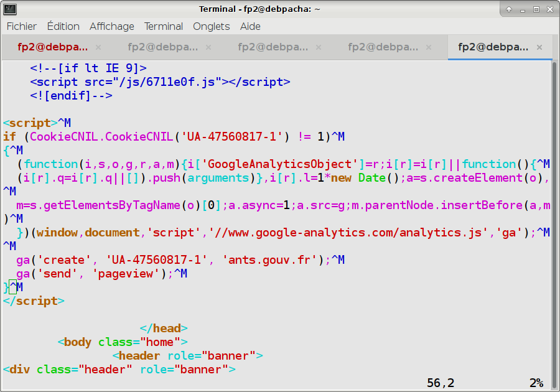Click '!= 1)' at the end of the if line
The width and height of the screenshot is (560, 392).
[x=314, y=137]
